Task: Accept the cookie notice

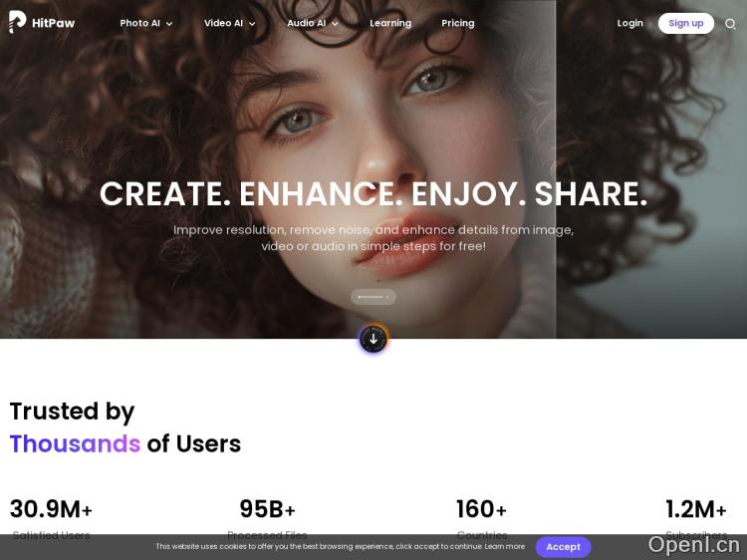Action: pyautogui.click(x=563, y=547)
